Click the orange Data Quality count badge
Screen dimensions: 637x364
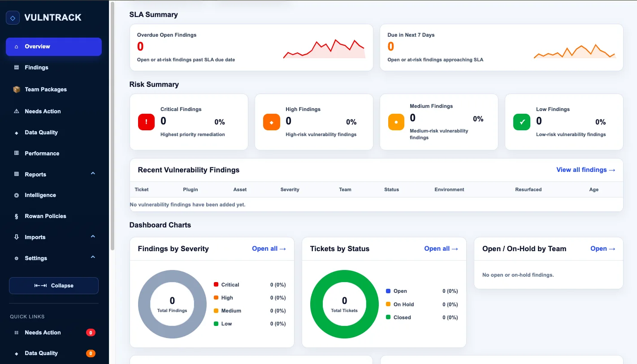point(91,354)
